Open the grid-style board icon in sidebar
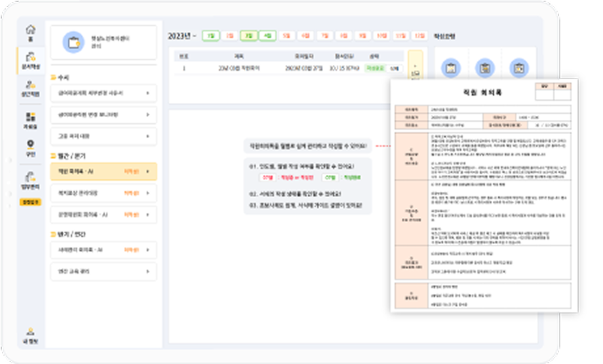Image resolution: width=603 pixels, height=364 pixels. pyautogui.click(x=30, y=120)
